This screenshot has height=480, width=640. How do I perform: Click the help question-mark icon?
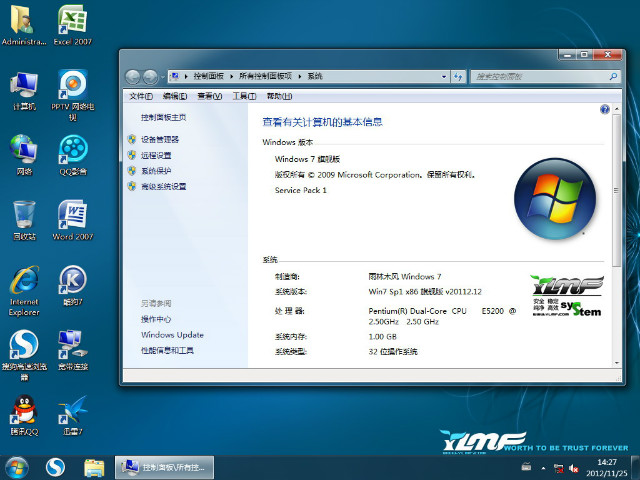coord(604,109)
